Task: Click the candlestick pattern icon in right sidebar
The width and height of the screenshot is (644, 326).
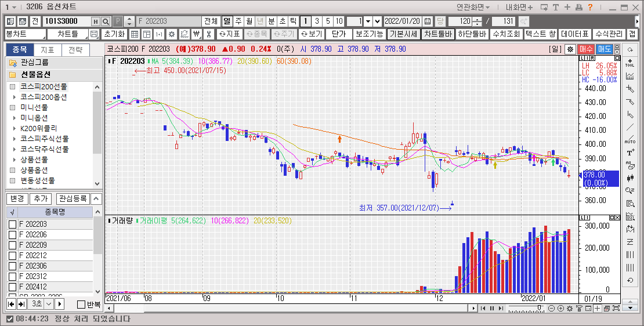Action: [x=630, y=178]
